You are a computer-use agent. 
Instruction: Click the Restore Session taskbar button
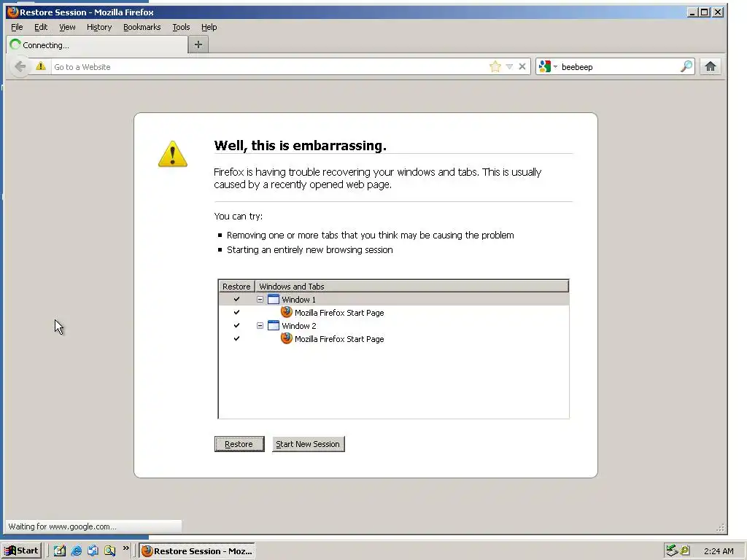point(197,551)
